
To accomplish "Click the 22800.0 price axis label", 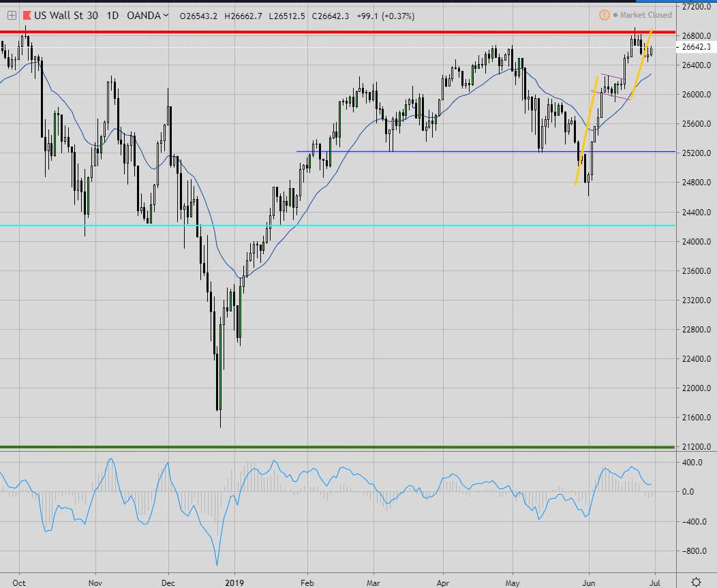I will point(696,330).
